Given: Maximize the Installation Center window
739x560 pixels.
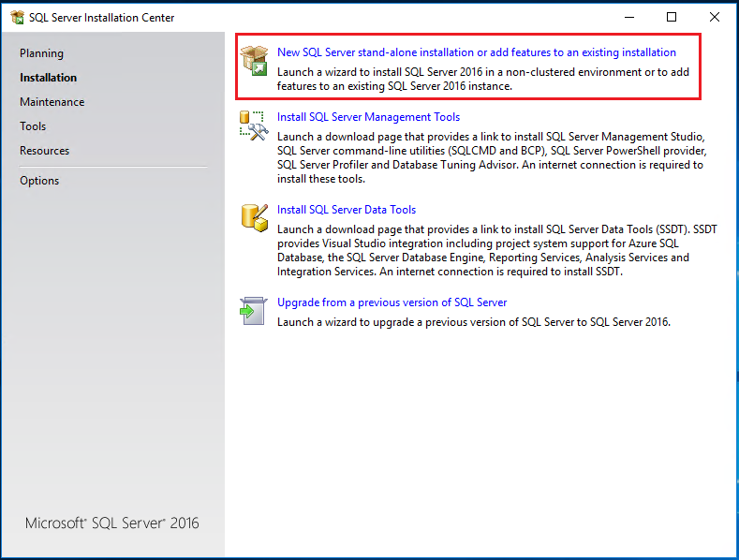Looking at the screenshot, I should (x=672, y=18).
